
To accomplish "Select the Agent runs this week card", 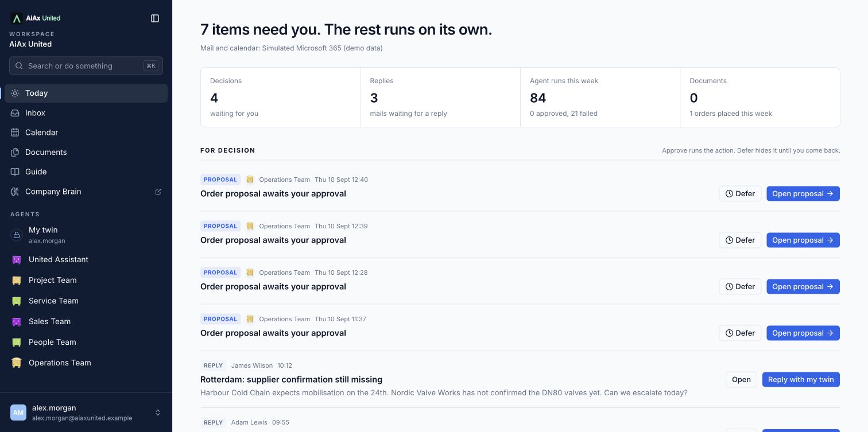I will coord(600,98).
